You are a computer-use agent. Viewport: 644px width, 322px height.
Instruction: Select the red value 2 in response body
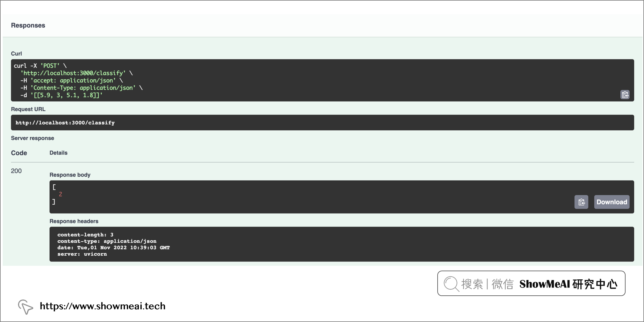click(x=61, y=194)
